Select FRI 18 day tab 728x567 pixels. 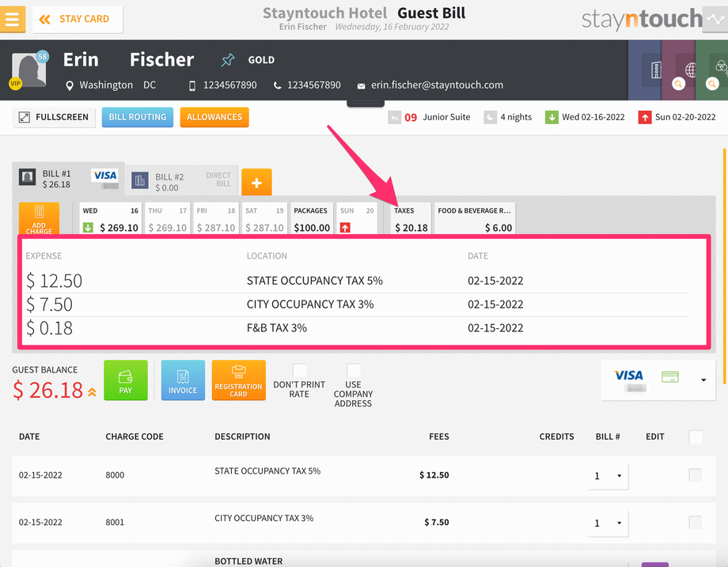tap(216, 218)
